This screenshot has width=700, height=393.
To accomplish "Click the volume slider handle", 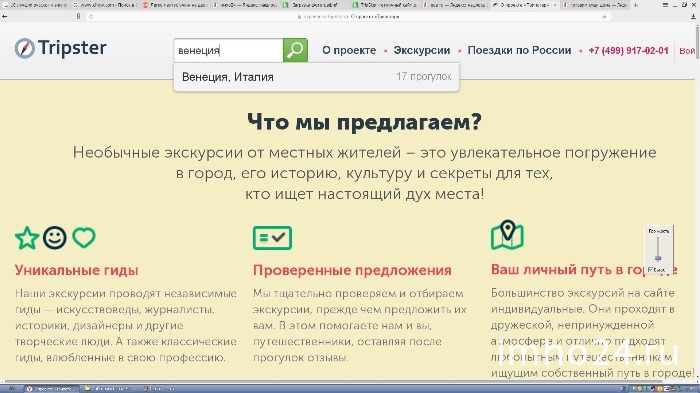I will click(x=658, y=258).
